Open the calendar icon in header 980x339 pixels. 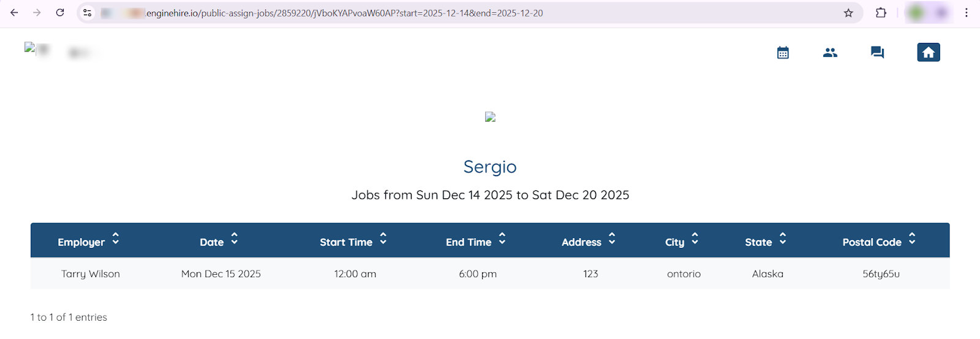pos(783,53)
